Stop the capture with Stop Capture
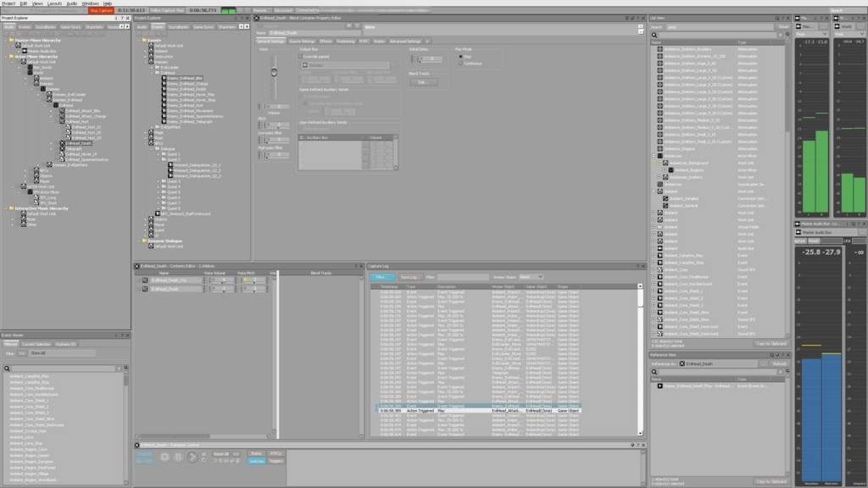The width and height of the screenshot is (868, 488). click(102, 10)
